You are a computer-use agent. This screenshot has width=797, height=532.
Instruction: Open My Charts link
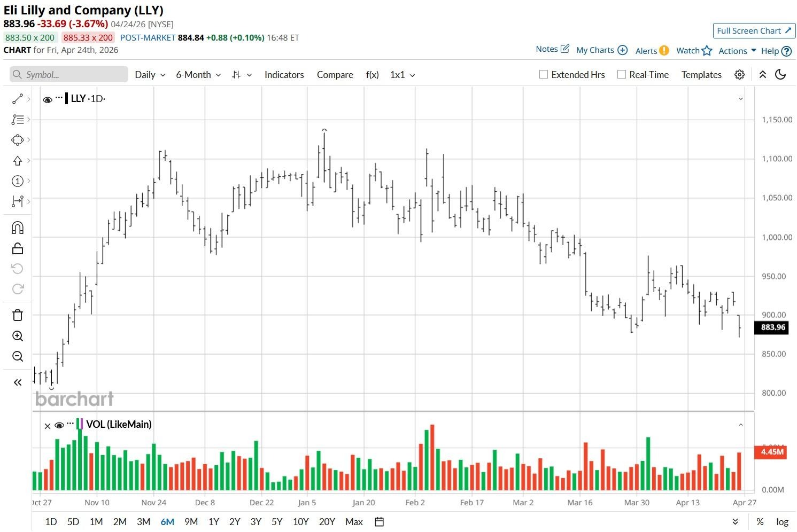tap(601, 50)
